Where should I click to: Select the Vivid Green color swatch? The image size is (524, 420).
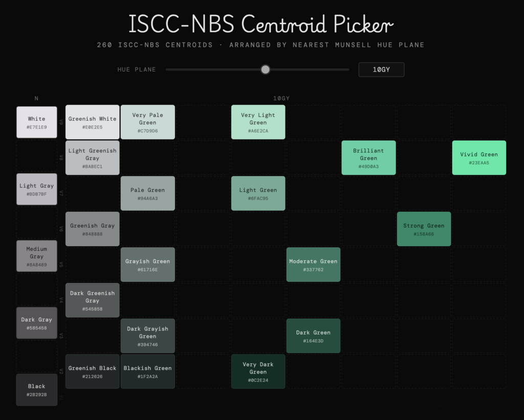click(479, 158)
